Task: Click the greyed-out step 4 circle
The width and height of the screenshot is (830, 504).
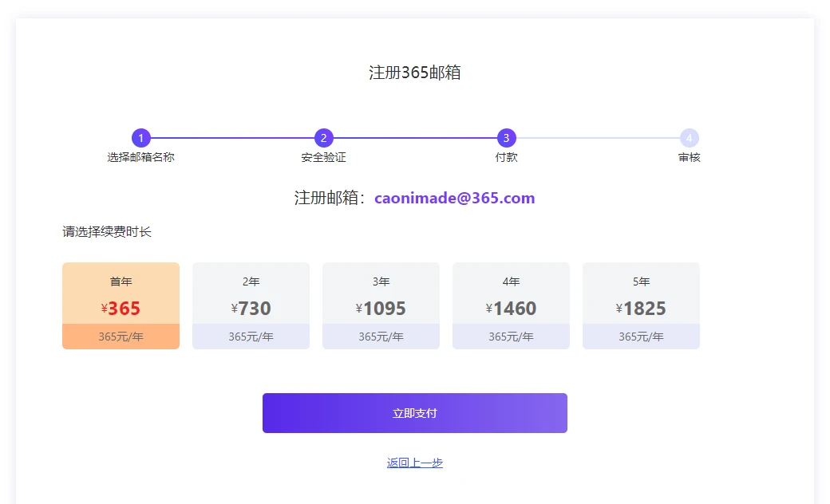Action: (x=689, y=138)
